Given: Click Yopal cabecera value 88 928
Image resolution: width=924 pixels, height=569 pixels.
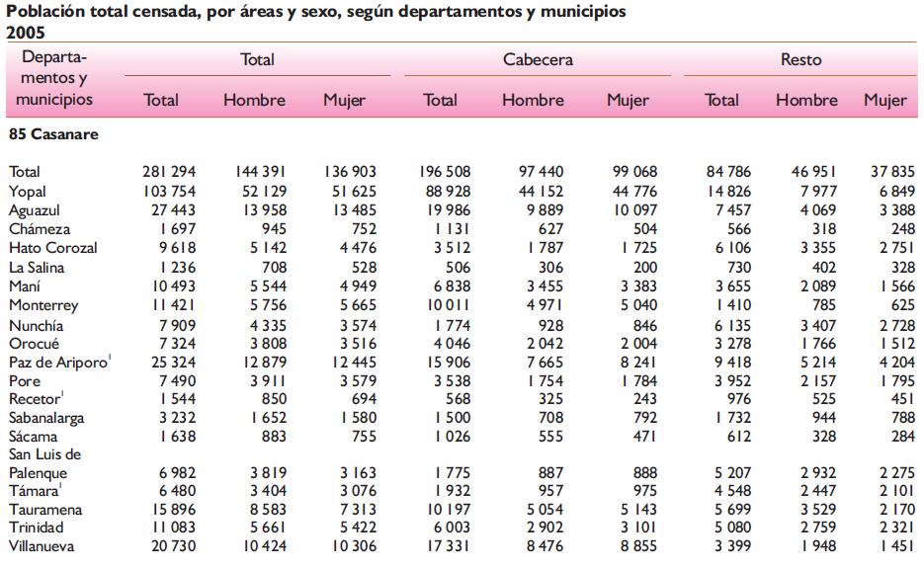Looking at the screenshot, I should 448,192.
